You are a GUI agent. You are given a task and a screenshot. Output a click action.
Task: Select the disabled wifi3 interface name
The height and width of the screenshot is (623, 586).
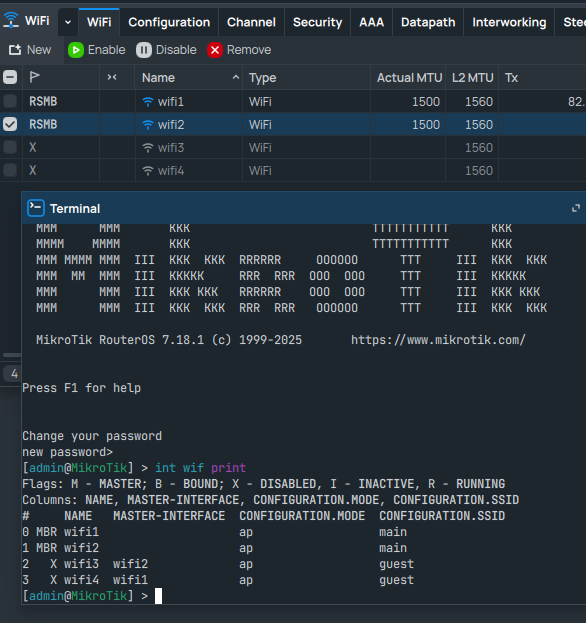pos(171,148)
